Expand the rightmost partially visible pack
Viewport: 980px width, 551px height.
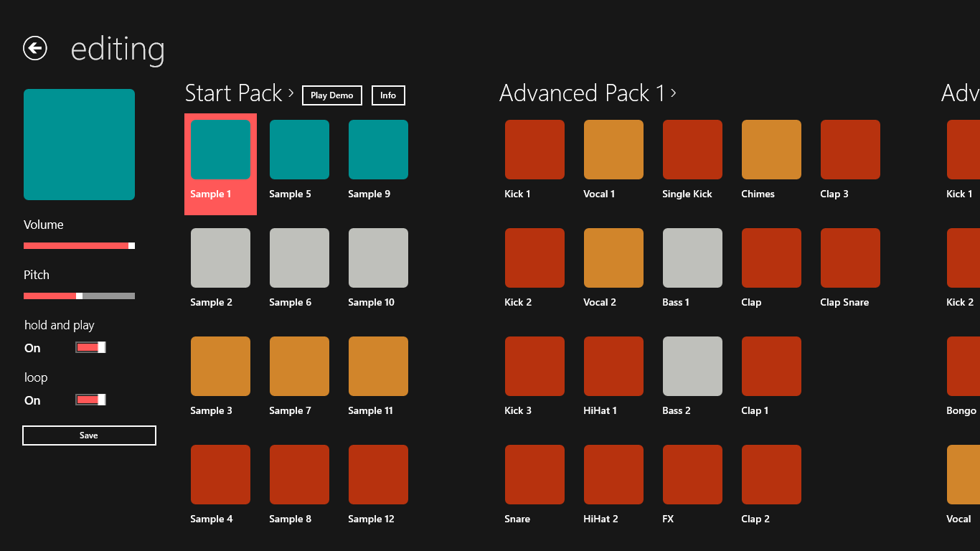pyautogui.click(x=961, y=93)
